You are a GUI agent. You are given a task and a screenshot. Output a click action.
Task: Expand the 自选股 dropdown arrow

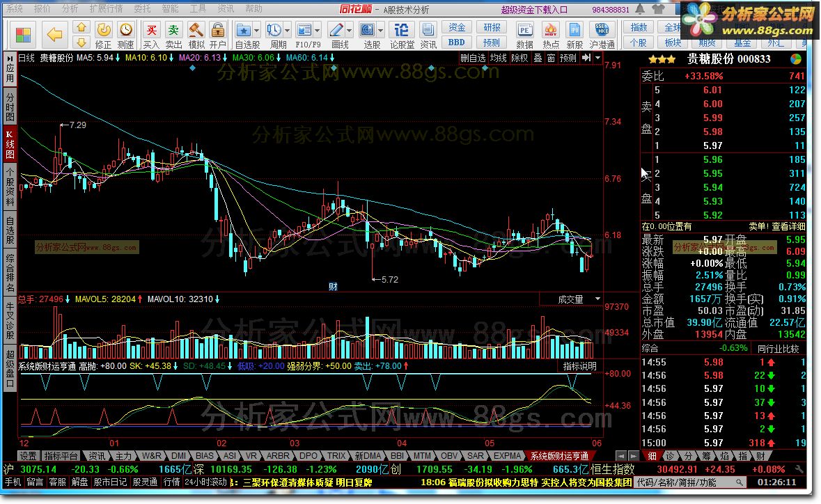(256, 31)
